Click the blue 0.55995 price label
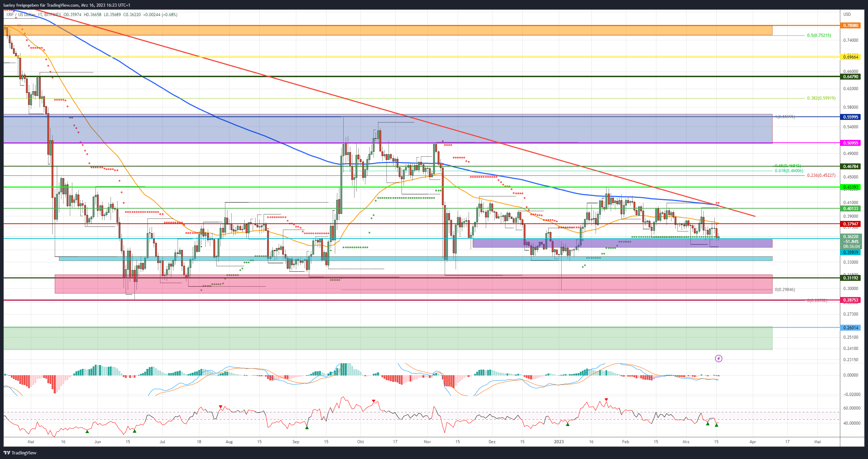Image resolution: width=868 pixels, height=459 pixels. [x=850, y=117]
